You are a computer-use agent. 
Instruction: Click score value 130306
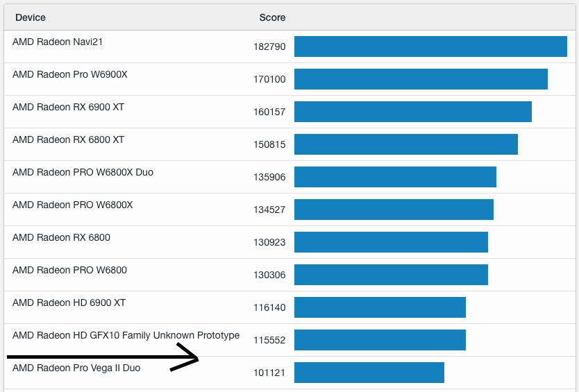(269, 275)
